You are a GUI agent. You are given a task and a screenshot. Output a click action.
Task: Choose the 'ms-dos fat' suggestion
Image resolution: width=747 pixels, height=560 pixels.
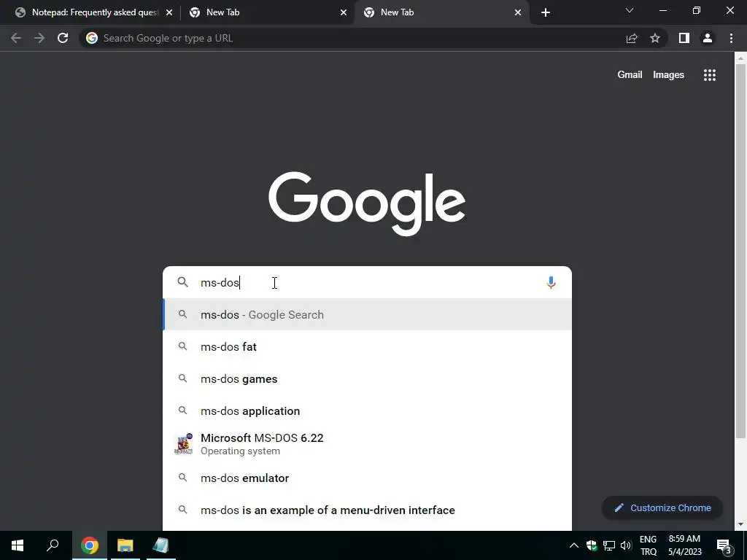(x=367, y=346)
